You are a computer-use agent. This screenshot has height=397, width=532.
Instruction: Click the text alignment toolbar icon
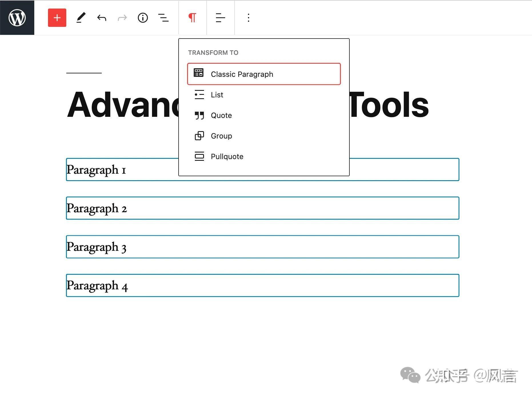[220, 18]
